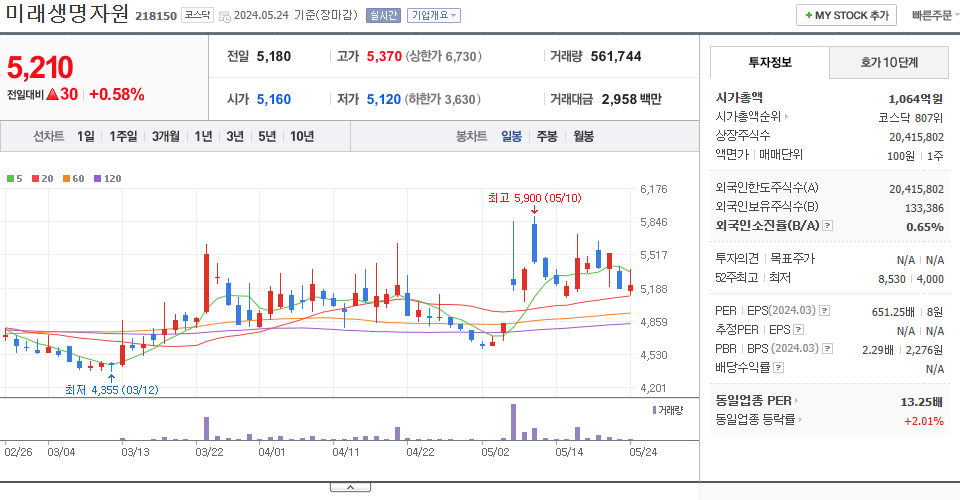Click the 외국인소진율 value 0.65%
This screenshot has width=960, height=500.
924,227
